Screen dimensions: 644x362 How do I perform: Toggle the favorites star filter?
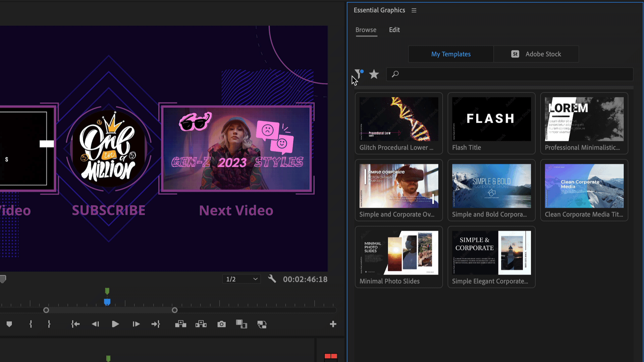[x=374, y=74]
